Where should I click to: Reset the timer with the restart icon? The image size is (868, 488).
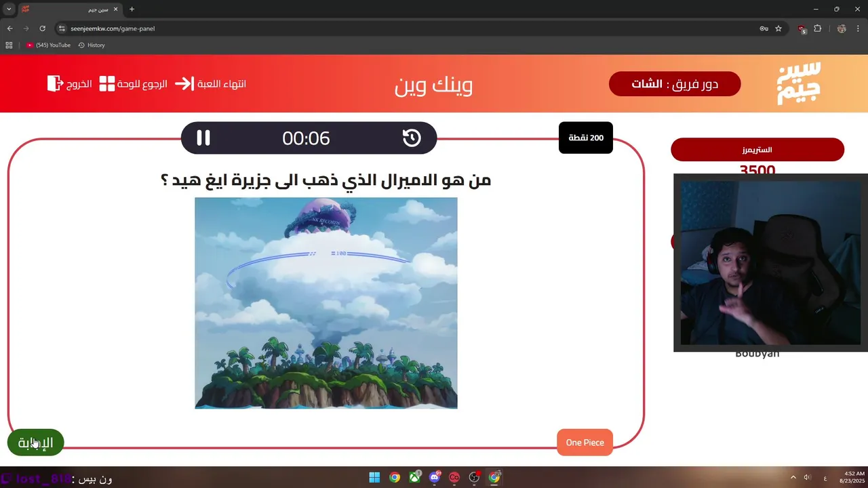[x=412, y=138]
